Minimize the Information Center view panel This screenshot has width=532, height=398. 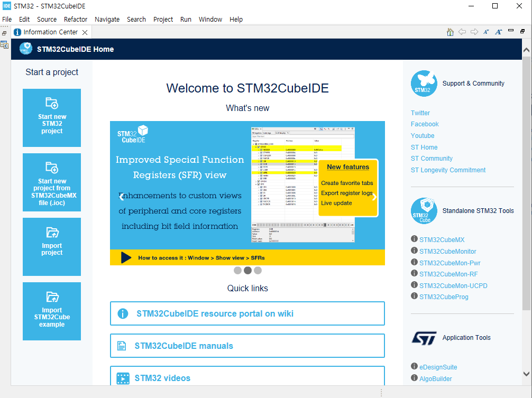pyautogui.click(x=511, y=31)
